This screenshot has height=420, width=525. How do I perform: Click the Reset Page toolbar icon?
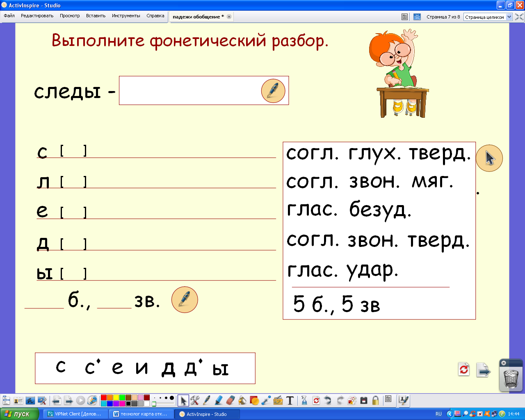316,400
